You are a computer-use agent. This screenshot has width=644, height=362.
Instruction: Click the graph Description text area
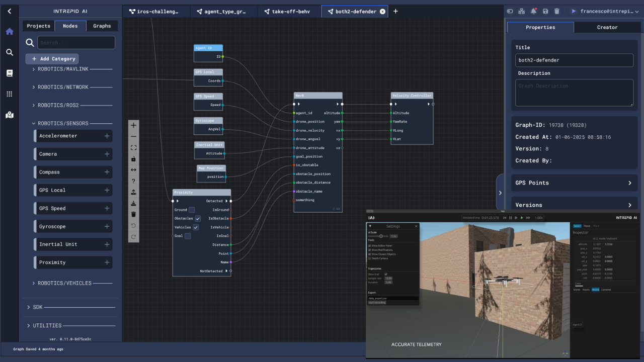[574, 93]
